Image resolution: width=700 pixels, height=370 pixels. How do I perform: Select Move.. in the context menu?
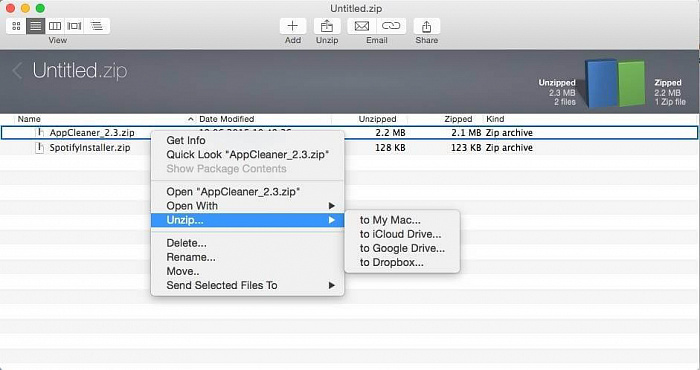tap(248, 271)
